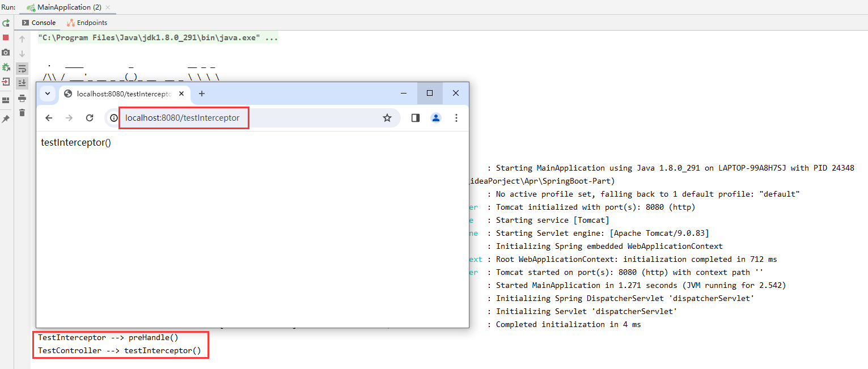The image size is (868, 369).
Task: Click the java.exe command line
Action: tap(158, 38)
